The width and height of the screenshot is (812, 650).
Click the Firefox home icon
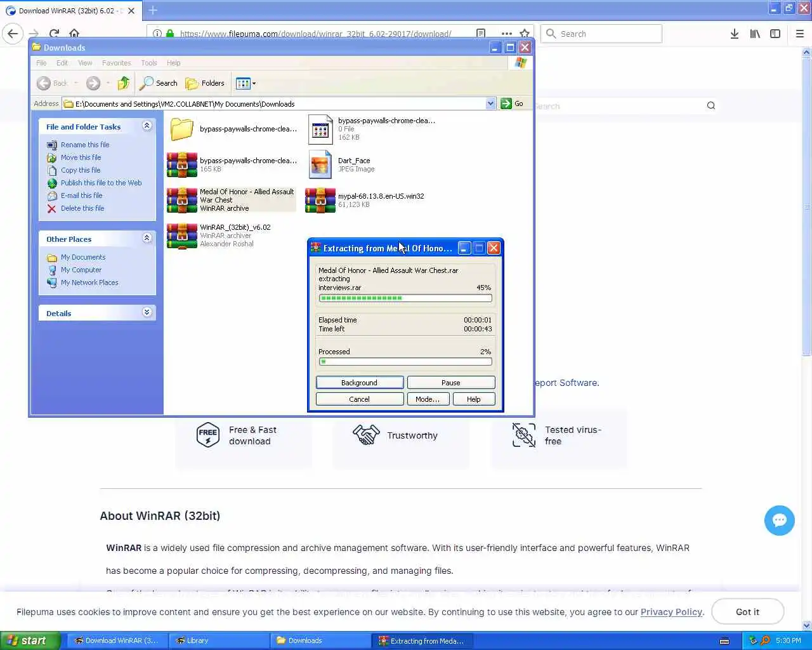pos(74,34)
